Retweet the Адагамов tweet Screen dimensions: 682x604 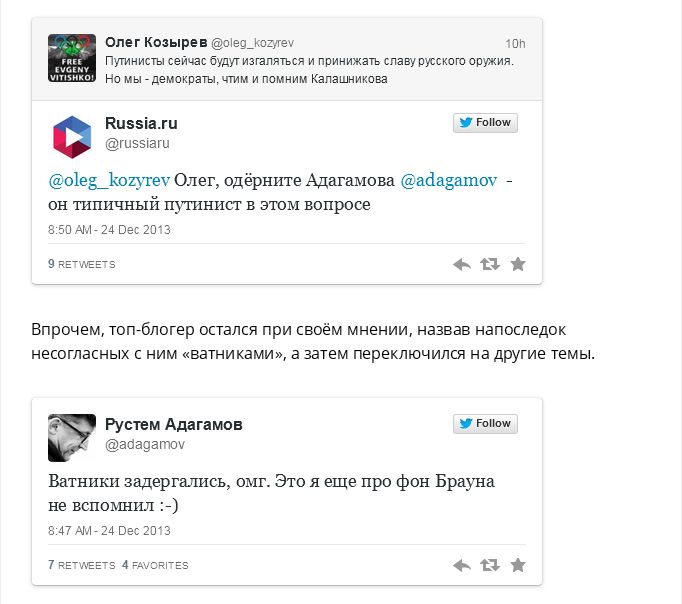pyautogui.click(x=490, y=565)
